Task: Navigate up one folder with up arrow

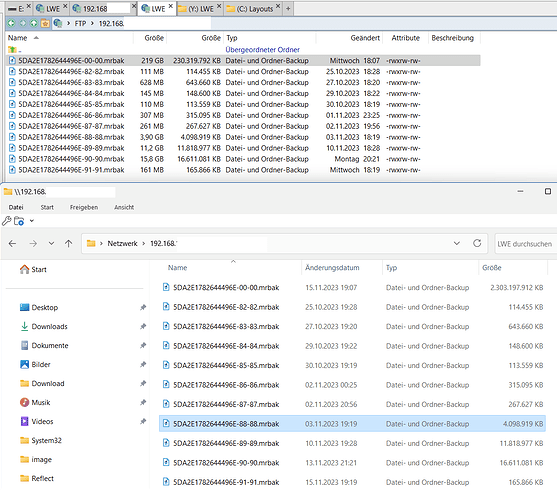Action: [x=69, y=244]
